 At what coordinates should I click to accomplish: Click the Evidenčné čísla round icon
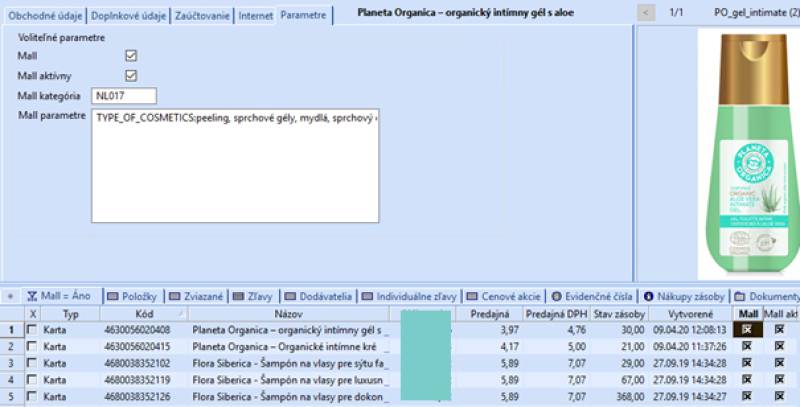(556, 296)
